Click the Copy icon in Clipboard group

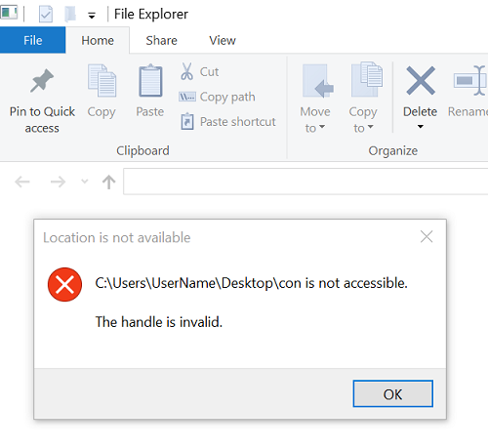tap(102, 81)
